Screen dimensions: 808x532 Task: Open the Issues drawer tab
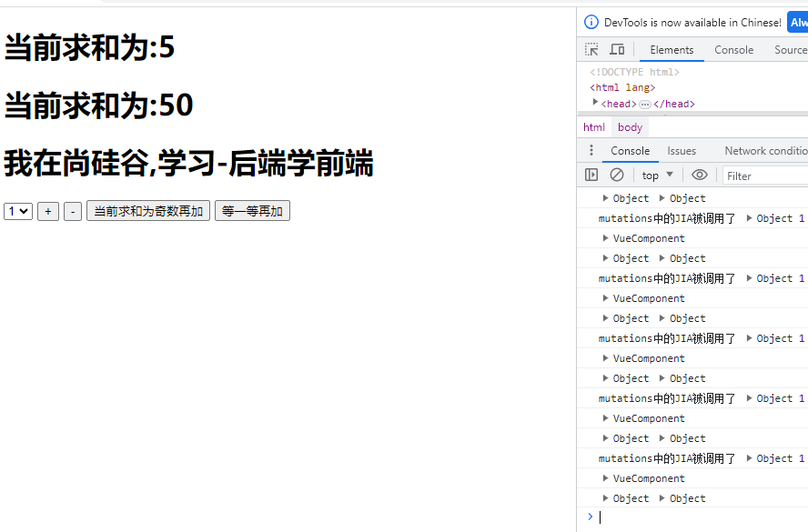click(682, 151)
